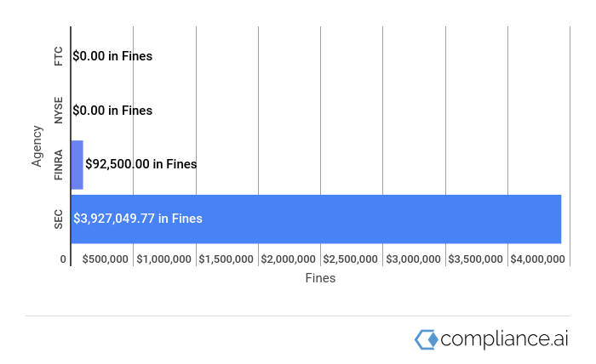The width and height of the screenshot is (596, 364).
Task: Click the $92,500.00 in Fines label
Action: click(141, 164)
